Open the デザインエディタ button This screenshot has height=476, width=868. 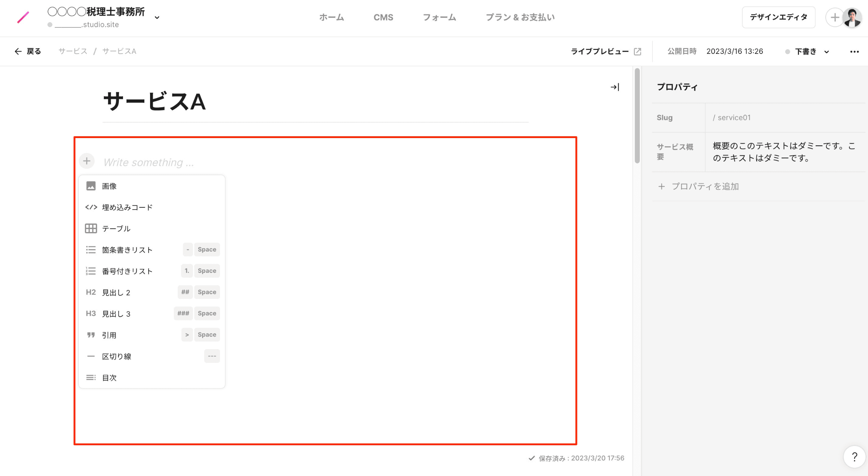(x=778, y=17)
